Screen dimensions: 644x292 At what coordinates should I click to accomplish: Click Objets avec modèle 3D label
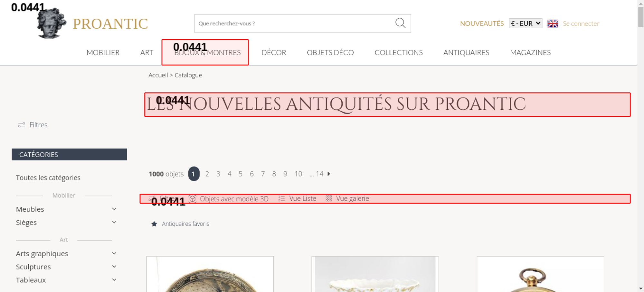tap(234, 199)
